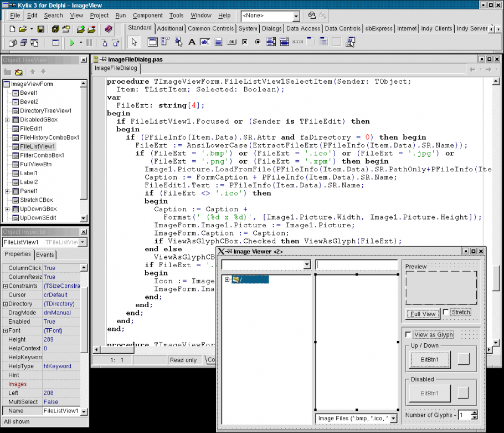
Task: Click Remove file from project icon
Action: [x=91, y=29]
